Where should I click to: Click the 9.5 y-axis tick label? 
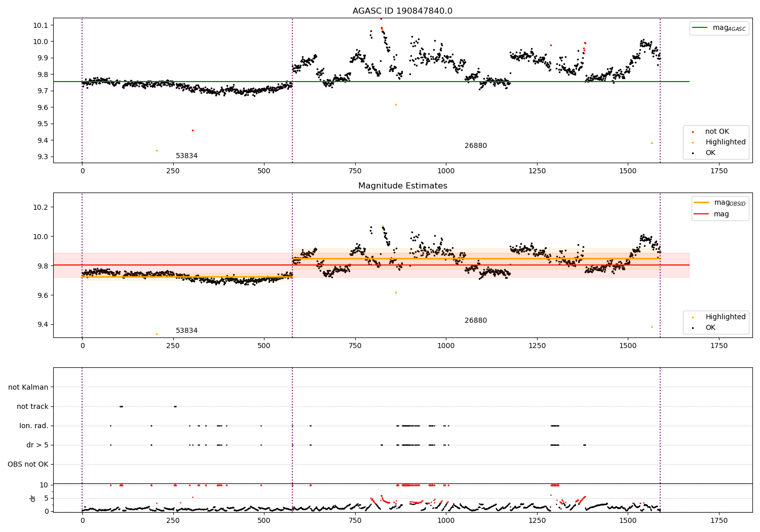pyautogui.click(x=43, y=124)
